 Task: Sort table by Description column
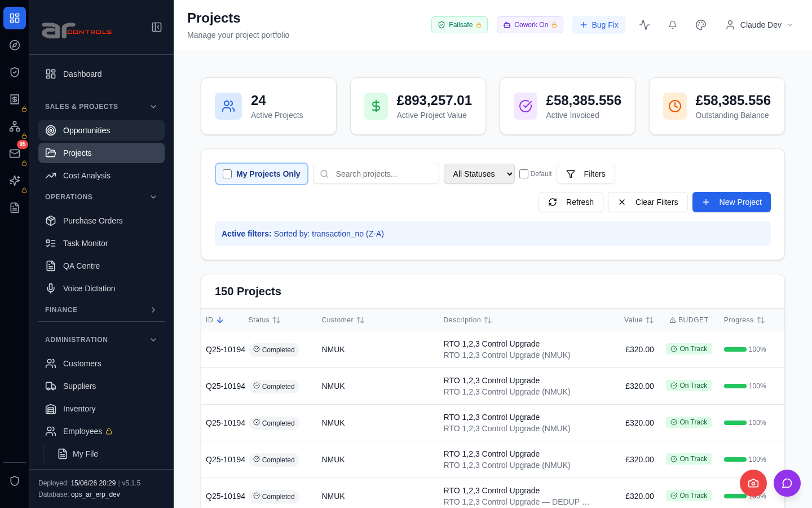tap(488, 320)
